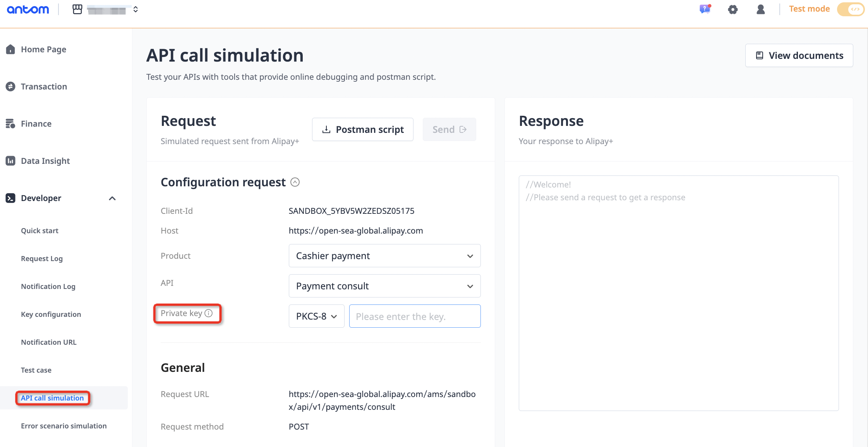Click the View documents button

point(799,55)
